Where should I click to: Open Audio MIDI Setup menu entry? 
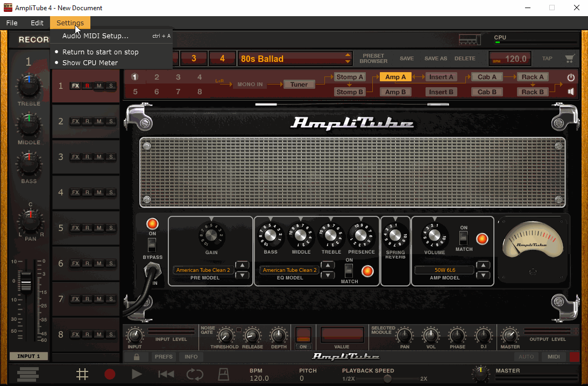click(95, 36)
